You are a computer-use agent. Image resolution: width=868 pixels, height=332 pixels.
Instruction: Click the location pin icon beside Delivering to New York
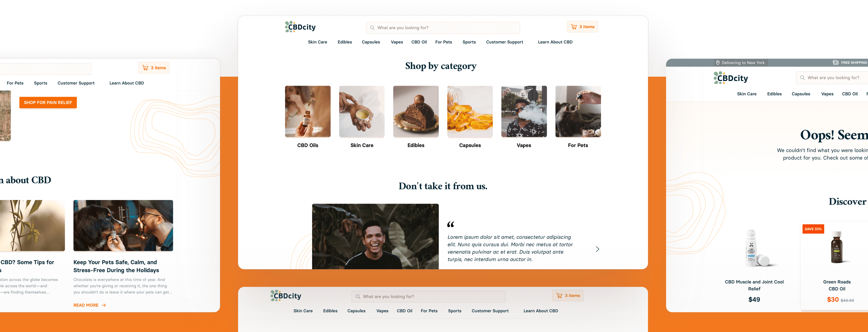(x=718, y=63)
